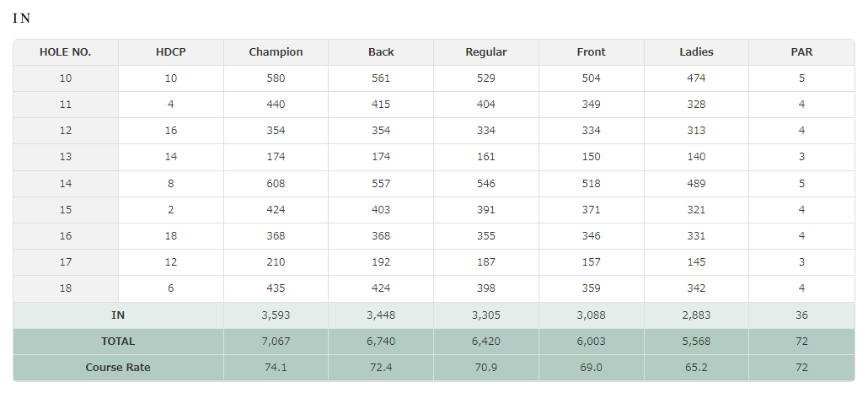Viewport: 868px width, 393px height.
Task: Select the Course Rate value 74.1
Action: pyautogui.click(x=276, y=368)
